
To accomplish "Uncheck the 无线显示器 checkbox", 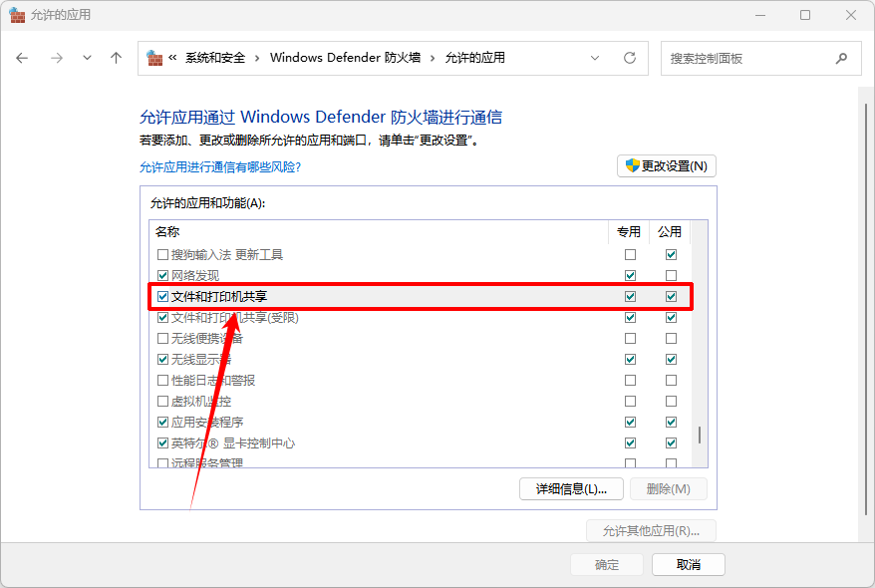I will pos(163,359).
